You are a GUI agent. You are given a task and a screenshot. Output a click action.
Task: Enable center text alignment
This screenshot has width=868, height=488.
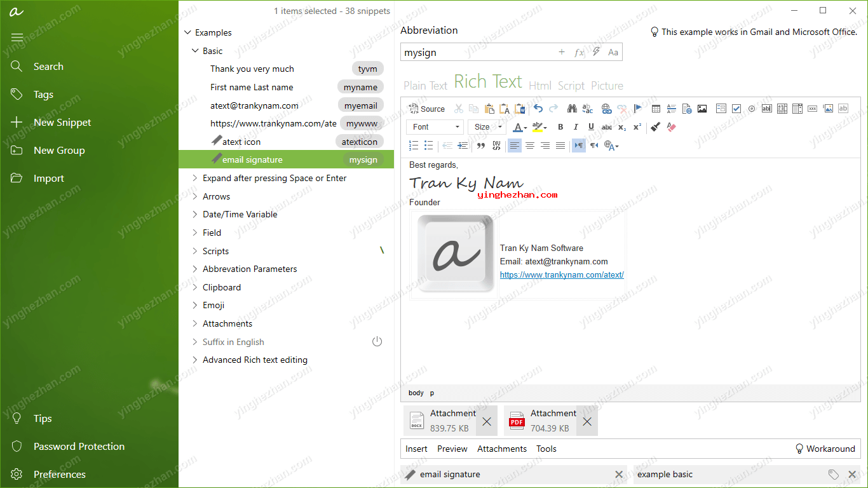click(529, 146)
